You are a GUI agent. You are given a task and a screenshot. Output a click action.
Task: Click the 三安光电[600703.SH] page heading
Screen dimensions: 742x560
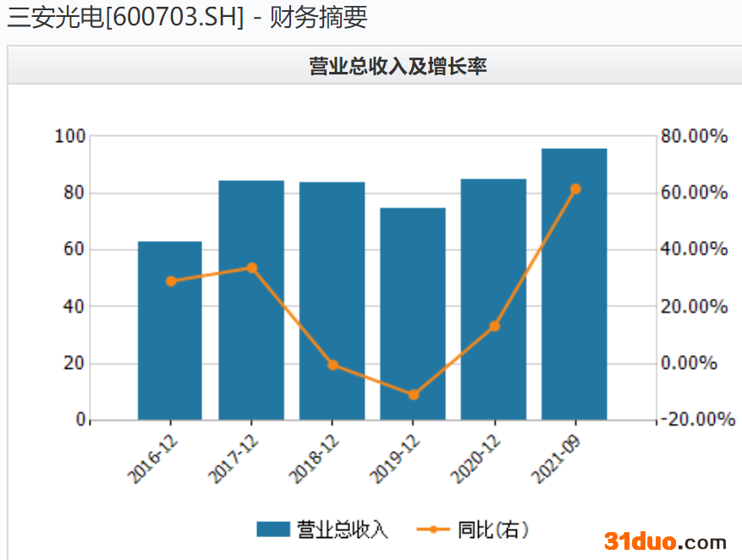(x=125, y=18)
